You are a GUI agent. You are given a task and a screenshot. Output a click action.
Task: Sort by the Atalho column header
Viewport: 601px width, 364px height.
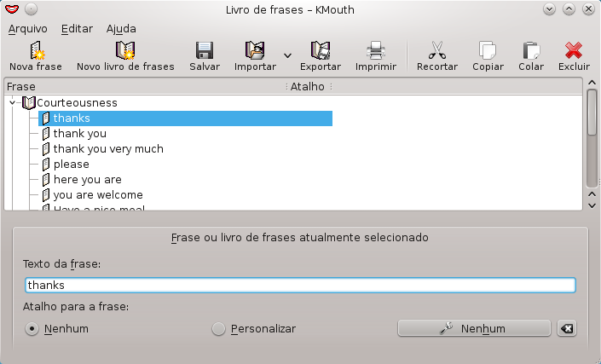pos(307,86)
